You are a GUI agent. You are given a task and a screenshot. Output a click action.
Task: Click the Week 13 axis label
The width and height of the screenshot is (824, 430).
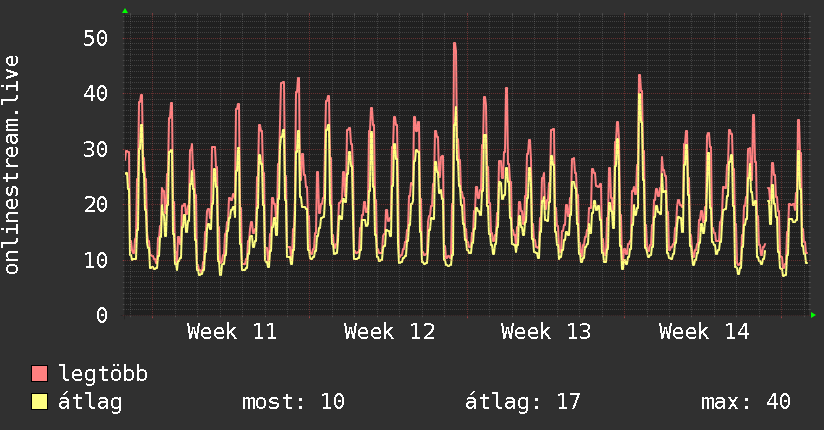tap(546, 332)
